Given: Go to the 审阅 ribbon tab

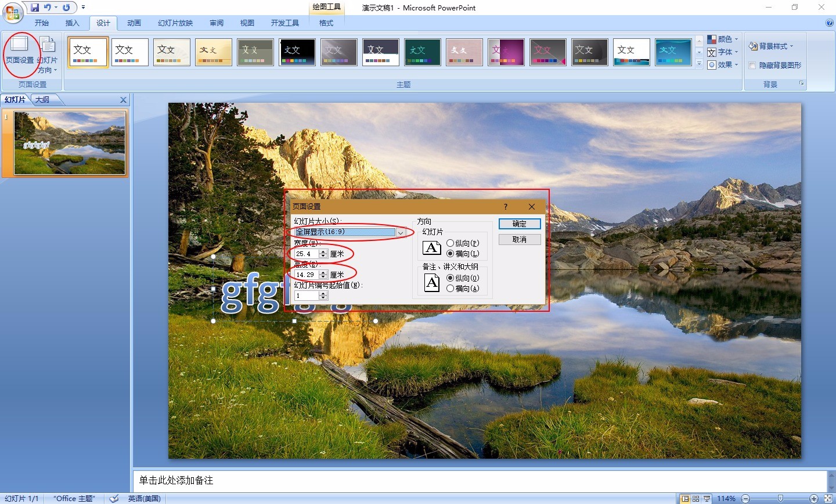Looking at the screenshot, I should click(217, 23).
